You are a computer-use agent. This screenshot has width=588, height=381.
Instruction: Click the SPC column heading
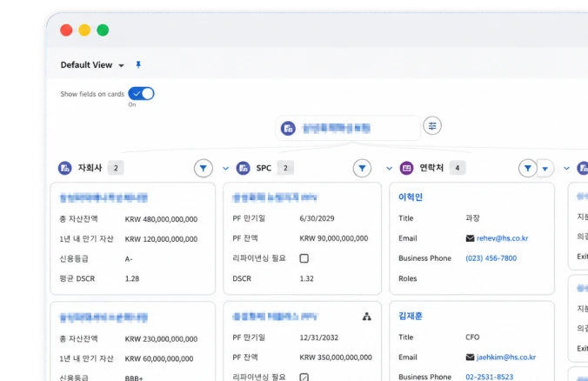[264, 168]
